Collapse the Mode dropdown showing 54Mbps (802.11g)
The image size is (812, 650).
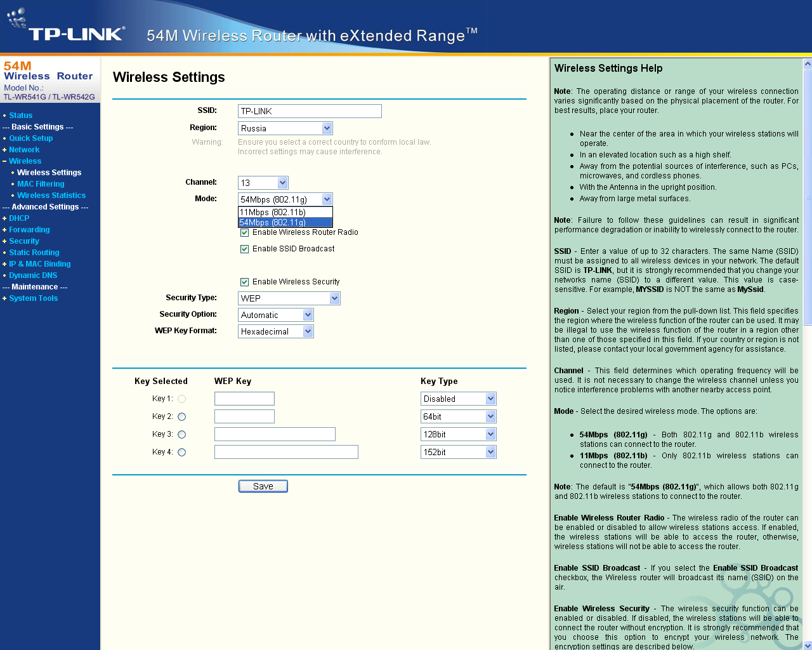tap(285, 199)
